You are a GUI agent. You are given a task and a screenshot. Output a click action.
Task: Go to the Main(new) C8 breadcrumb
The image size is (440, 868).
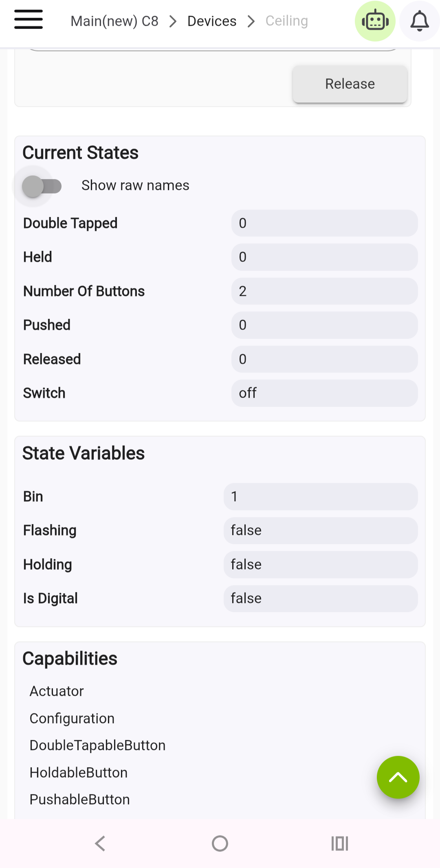coord(114,21)
